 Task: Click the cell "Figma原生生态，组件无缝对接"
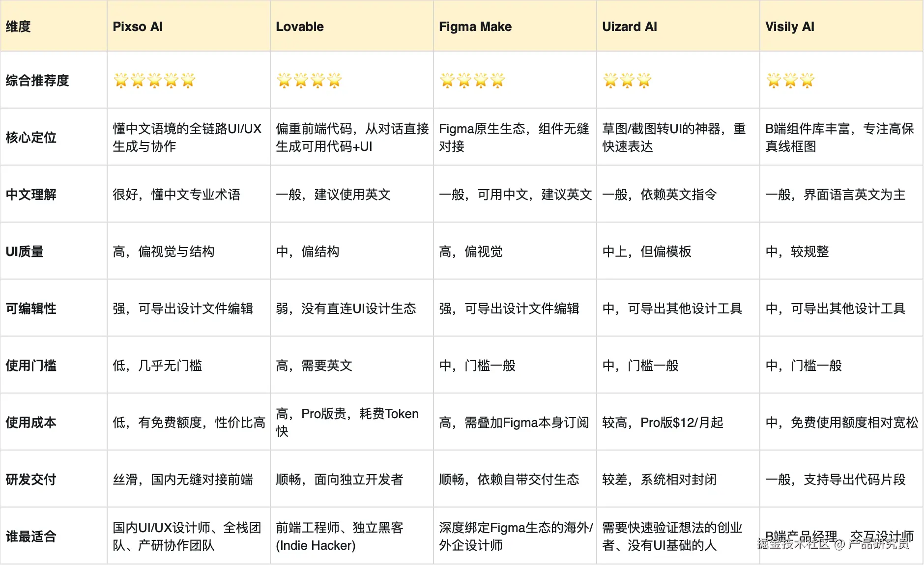point(515,137)
